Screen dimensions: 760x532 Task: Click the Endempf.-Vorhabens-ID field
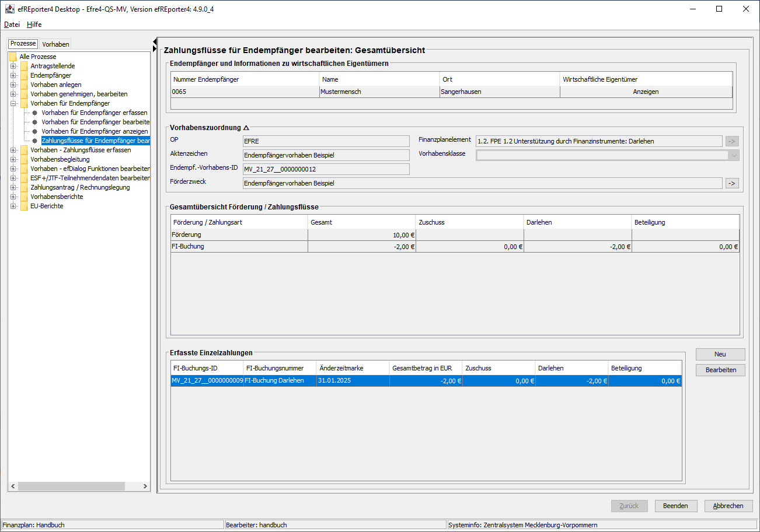pos(326,169)
